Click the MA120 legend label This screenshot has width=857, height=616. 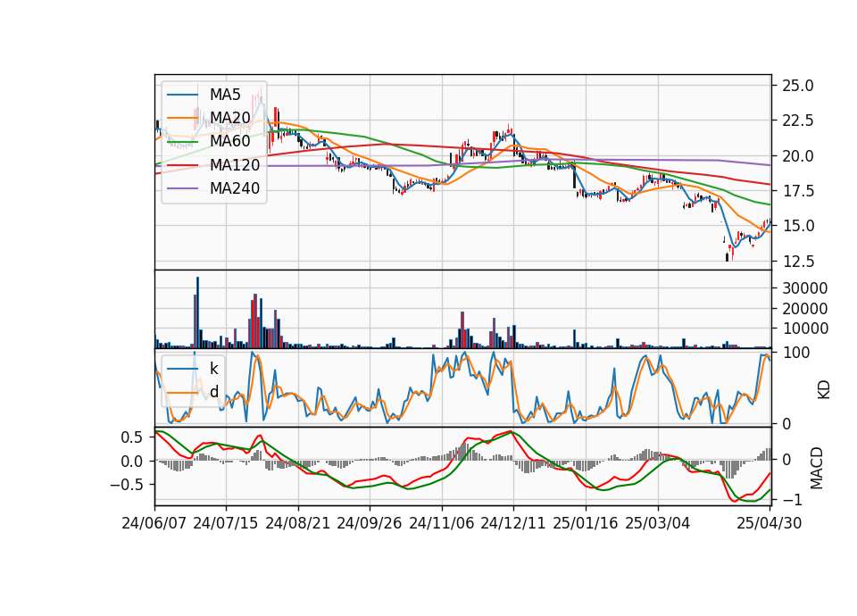click(x=235, y=165)
